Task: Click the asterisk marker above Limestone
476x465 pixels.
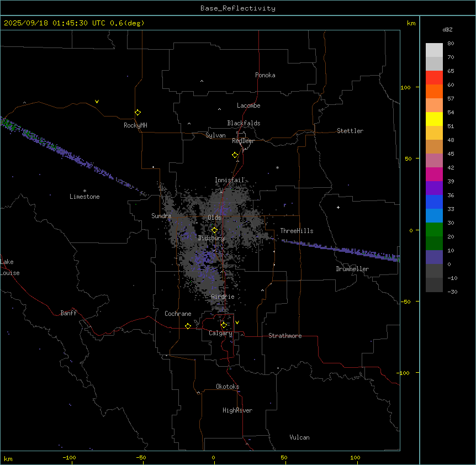Action: [84, 191]
